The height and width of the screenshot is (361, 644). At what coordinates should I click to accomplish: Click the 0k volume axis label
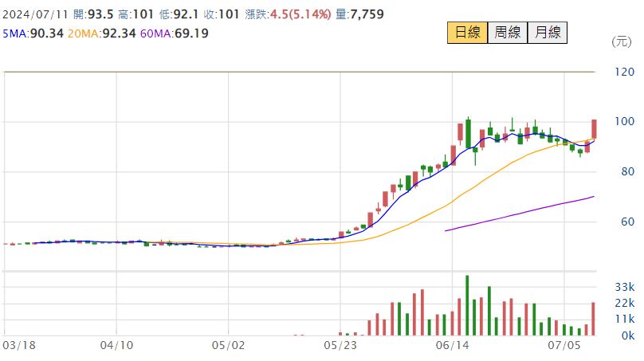pyautogui.click(x=628, y=335)
